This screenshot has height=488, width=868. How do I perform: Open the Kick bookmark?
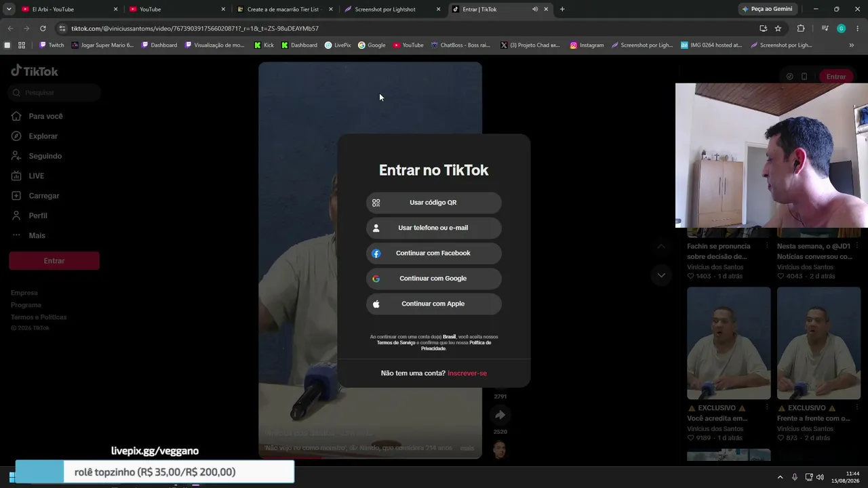[264, 45]
